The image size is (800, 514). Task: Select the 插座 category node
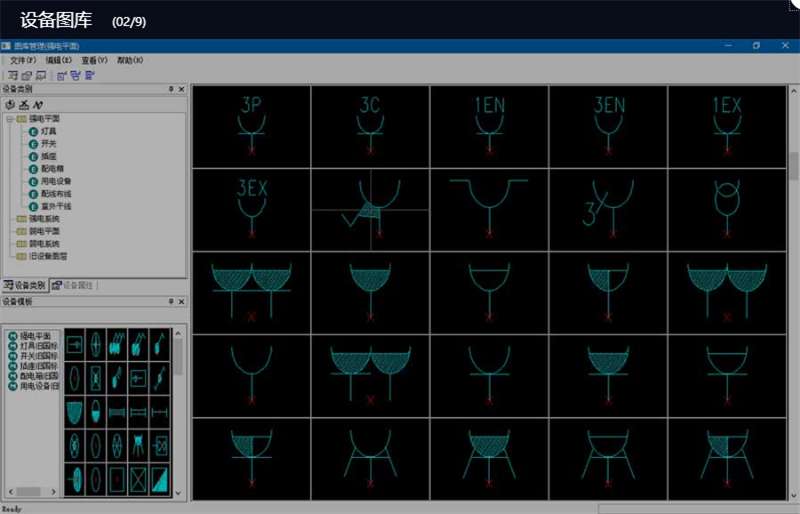(x=48, y=156)
